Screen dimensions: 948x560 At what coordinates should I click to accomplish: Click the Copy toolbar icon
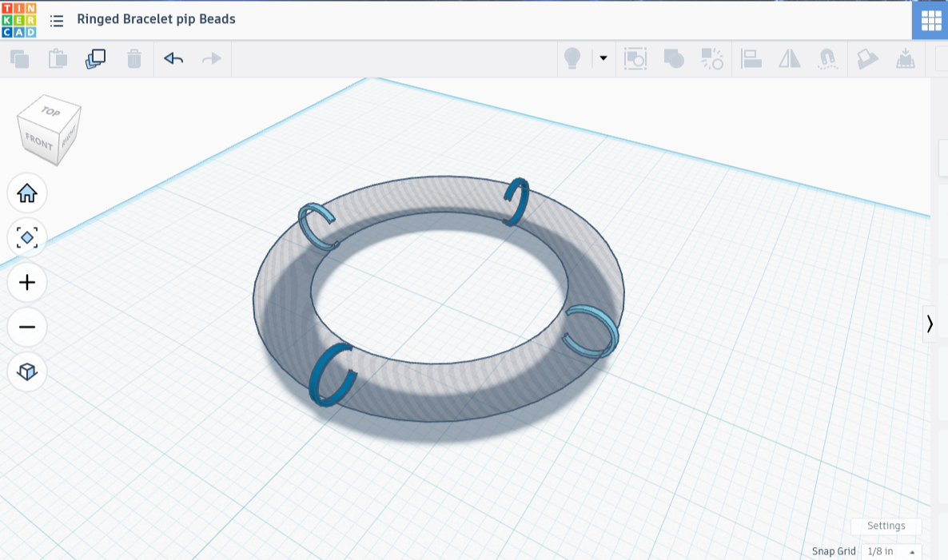19,58
